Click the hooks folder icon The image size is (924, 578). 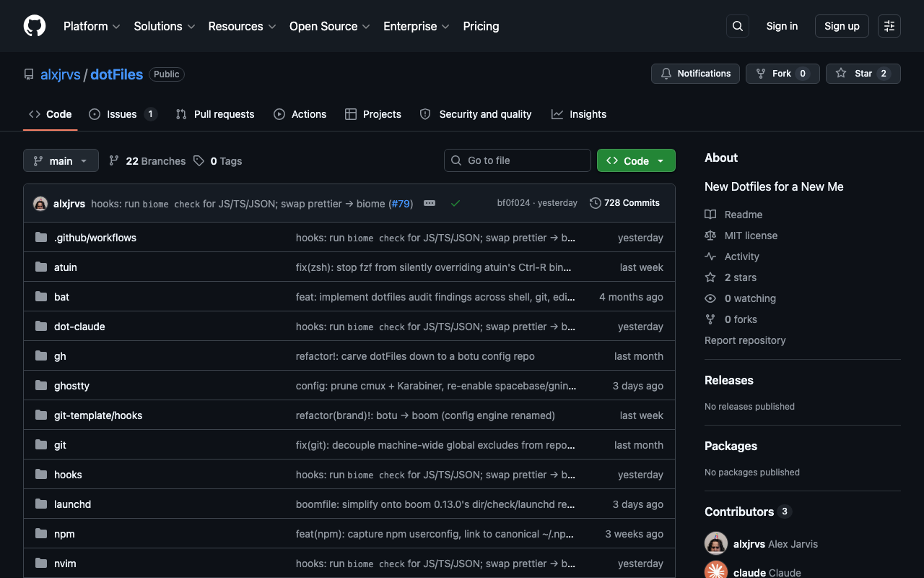41,474
